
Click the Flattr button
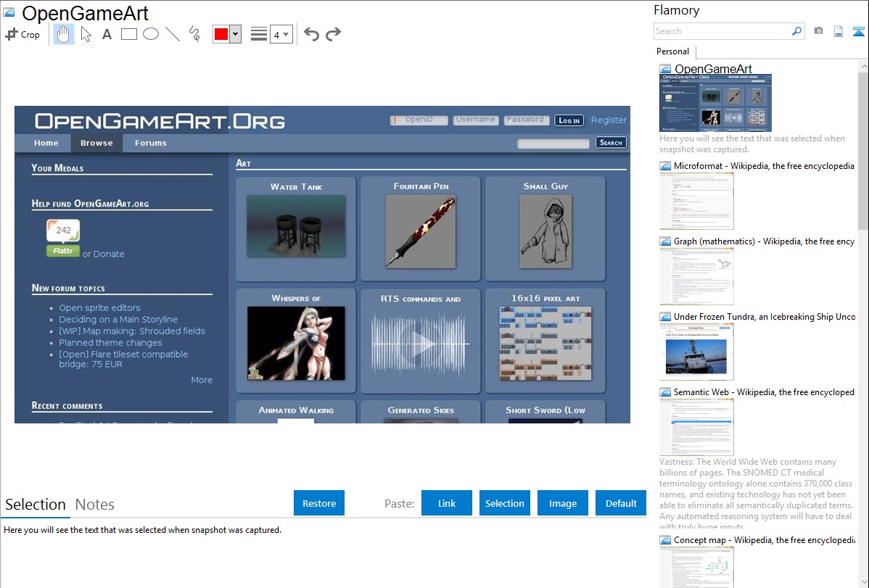point(62,251)
